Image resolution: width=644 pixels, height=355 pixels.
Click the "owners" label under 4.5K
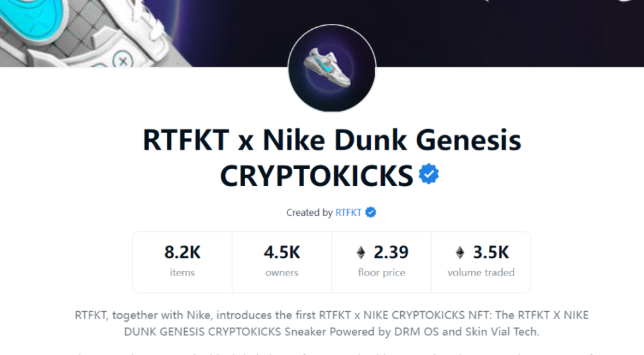pyautogui.click(x=282, y=272)
